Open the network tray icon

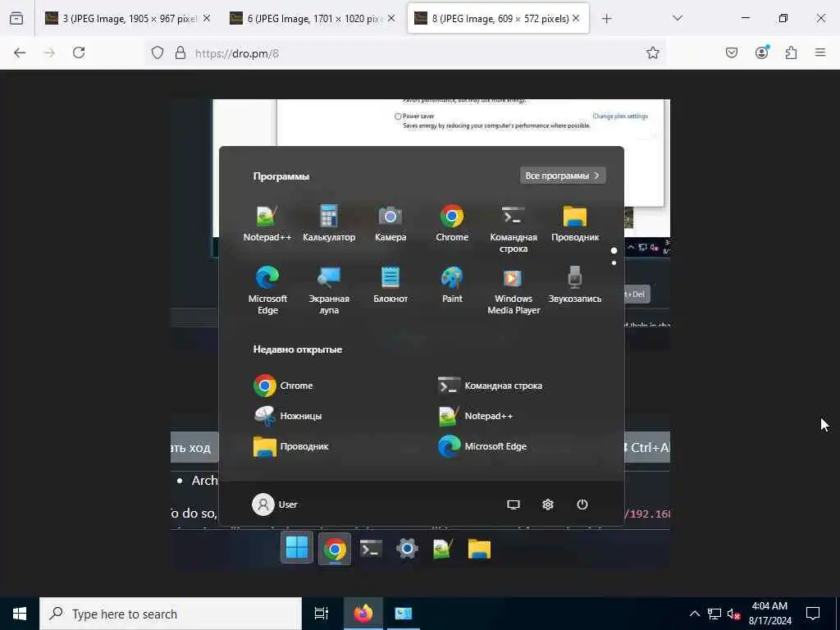click(714, 614)
